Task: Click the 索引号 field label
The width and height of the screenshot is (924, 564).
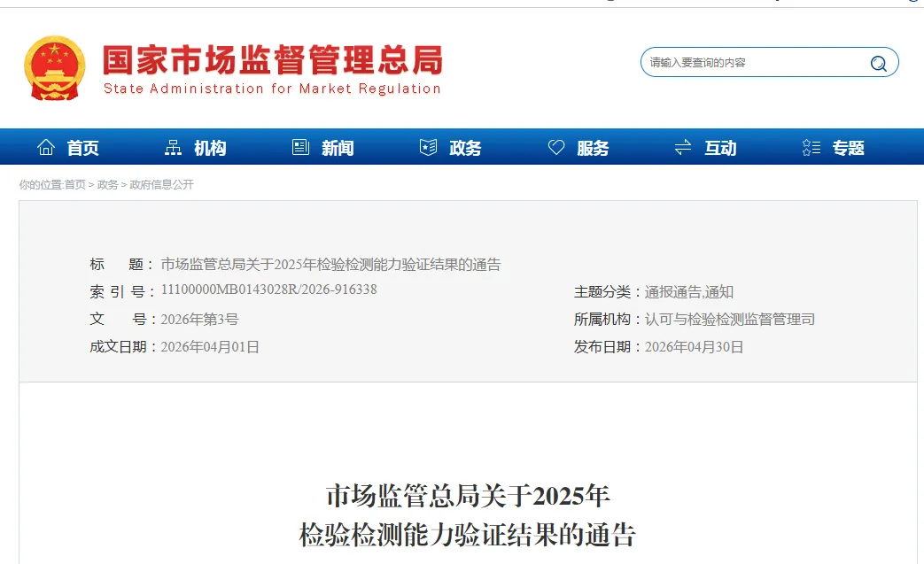Action: [122, 292]
